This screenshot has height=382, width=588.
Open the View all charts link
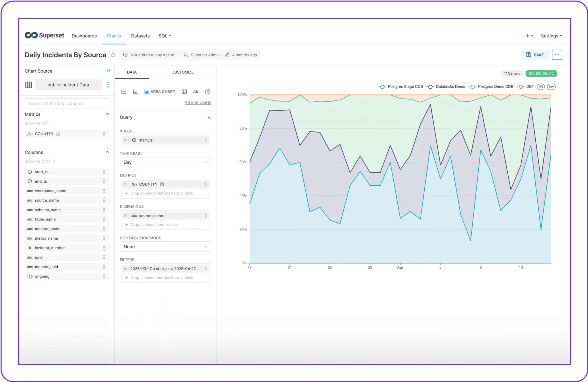pos(198,102)
